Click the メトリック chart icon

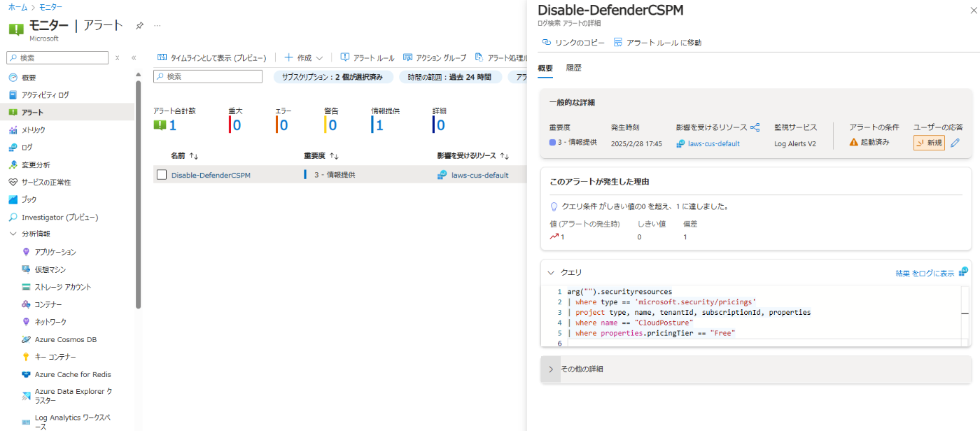tap(13, 130)
